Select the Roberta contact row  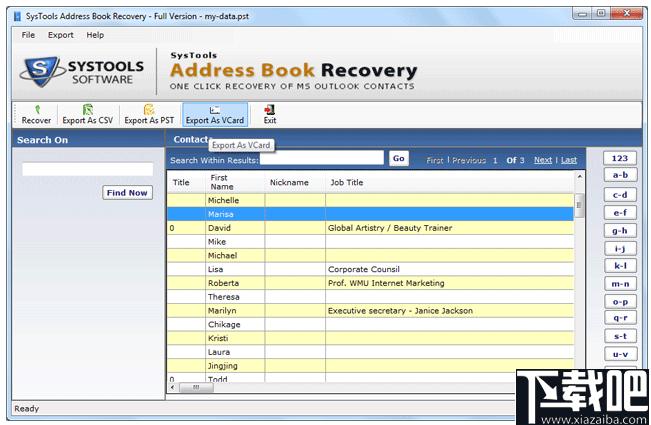click(x=371, y=283)
